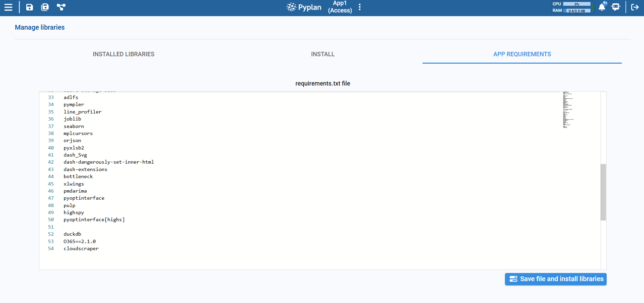This screenshot has height=303, width=644.
Task: Select the App Requirements tab
Action: click(x=522, y=54)
